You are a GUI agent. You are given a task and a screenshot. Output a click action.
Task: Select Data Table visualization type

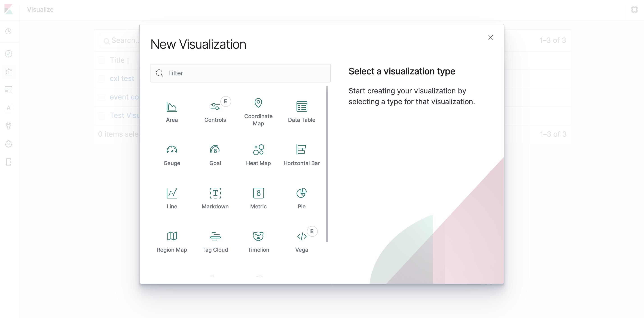pos(301,112)
